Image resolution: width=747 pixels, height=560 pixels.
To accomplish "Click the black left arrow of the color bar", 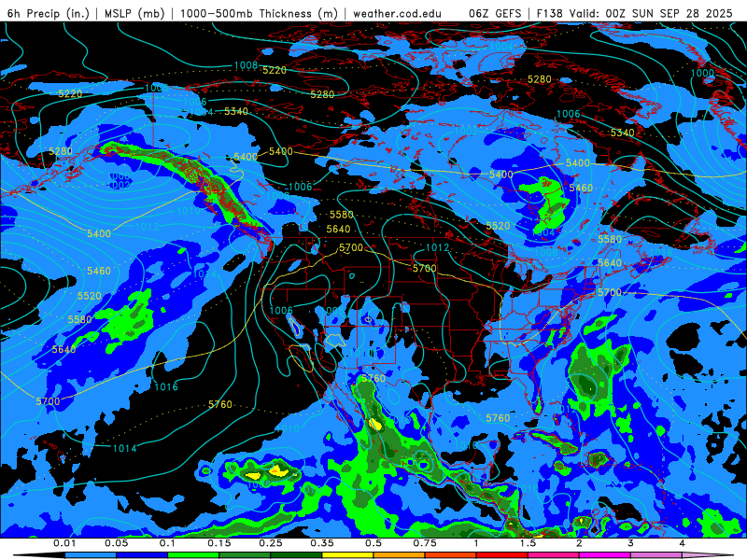I will pyautogui.click(x=39, y=555).
